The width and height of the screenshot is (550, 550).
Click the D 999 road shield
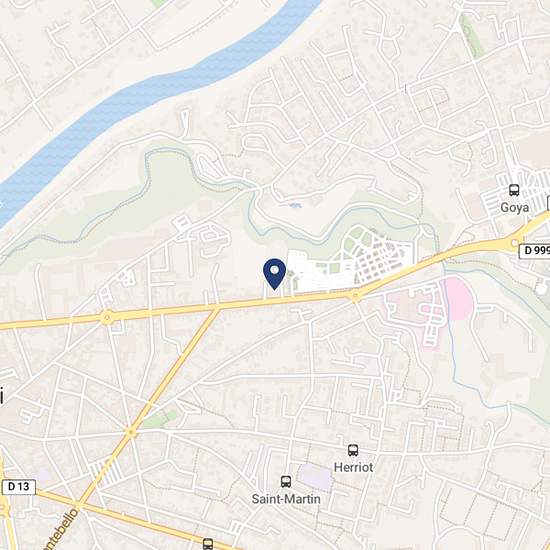534,250
